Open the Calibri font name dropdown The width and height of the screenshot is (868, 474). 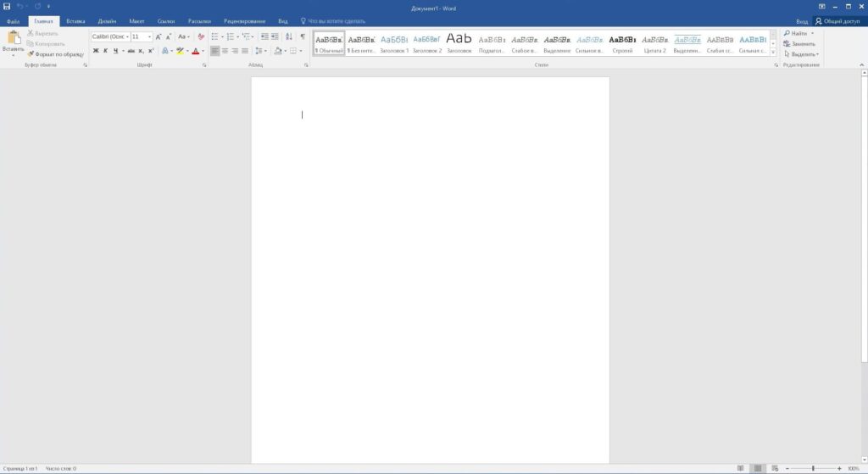[x=127, y=36]
